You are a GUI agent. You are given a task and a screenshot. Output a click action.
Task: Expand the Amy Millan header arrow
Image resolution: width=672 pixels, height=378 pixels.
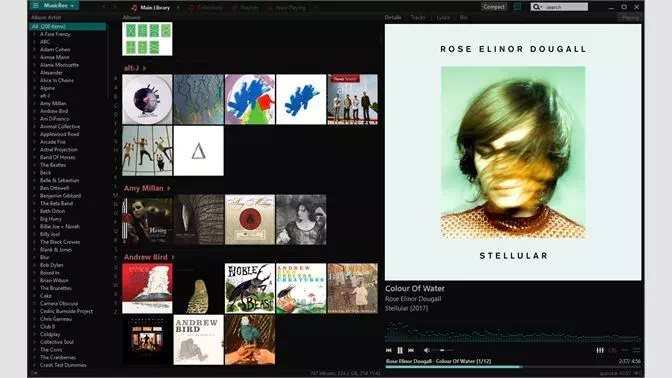tap(169, 188)
